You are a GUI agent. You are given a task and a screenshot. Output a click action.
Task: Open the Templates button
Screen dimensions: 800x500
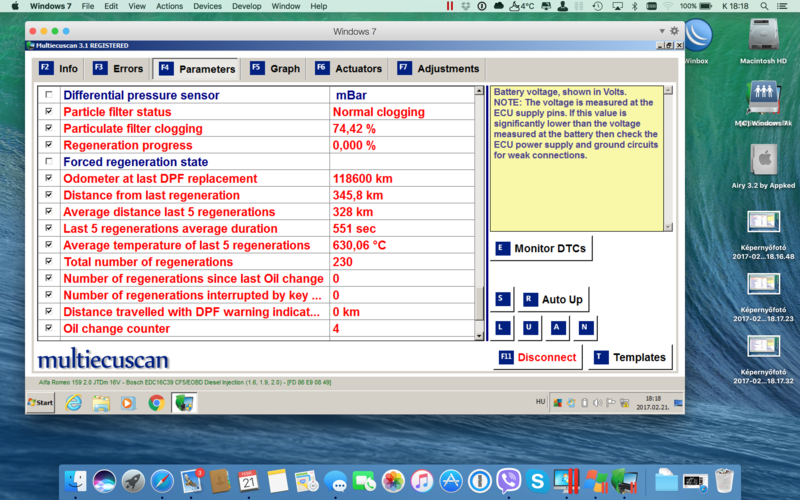coord(630,357)
